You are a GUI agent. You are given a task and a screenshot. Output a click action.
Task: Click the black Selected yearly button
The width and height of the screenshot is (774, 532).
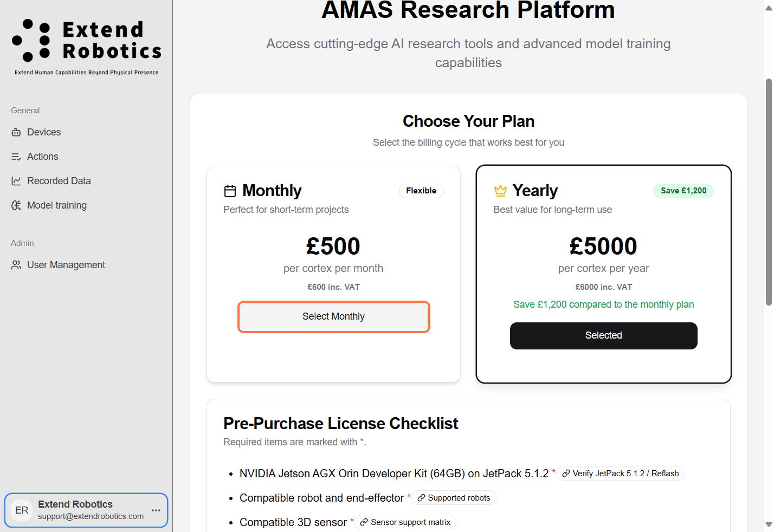click(603, 336)
